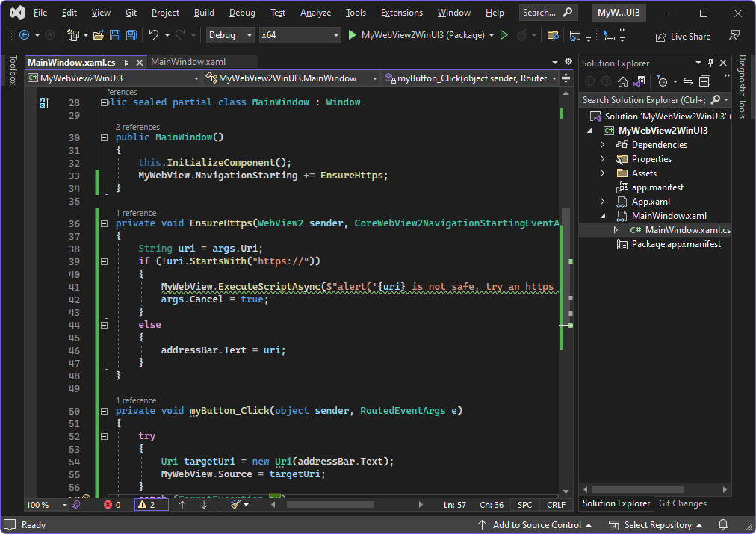Screen dimensions: 756x534
Task: Open the x64 platform dropdown
Action: click(299, 35)
